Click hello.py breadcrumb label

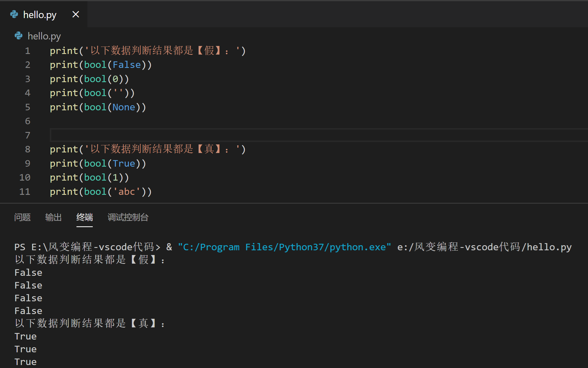point(44,36)
